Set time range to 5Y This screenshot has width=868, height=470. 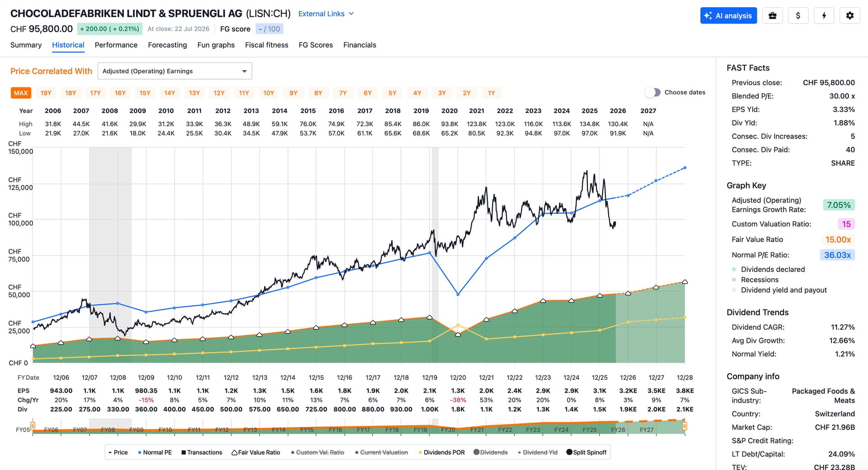[392, 93]
